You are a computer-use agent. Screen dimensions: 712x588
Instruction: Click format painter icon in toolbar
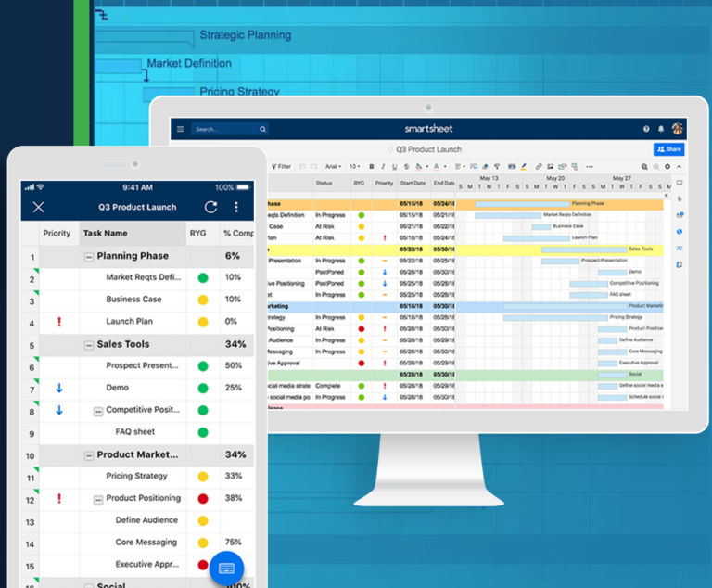pos(497,167)
